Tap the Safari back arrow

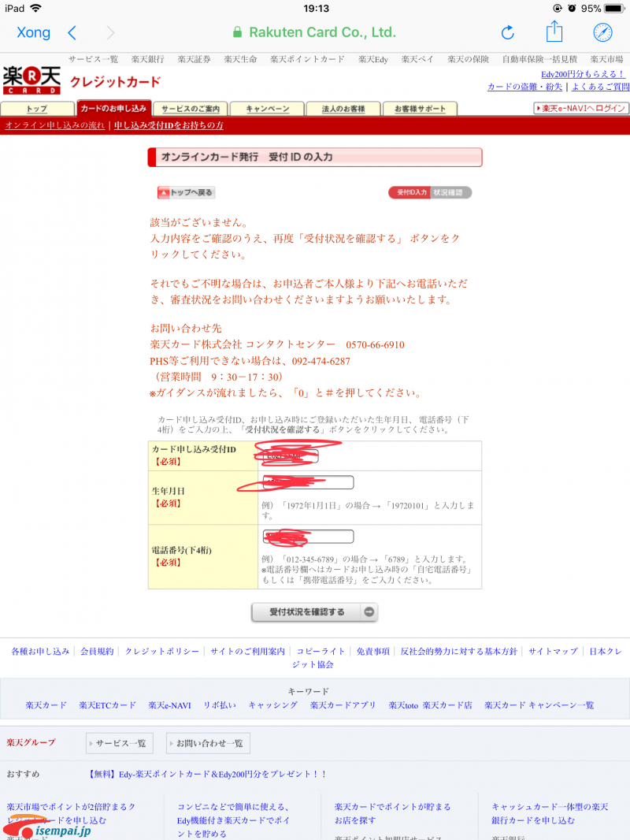click(x=72, y=33)
